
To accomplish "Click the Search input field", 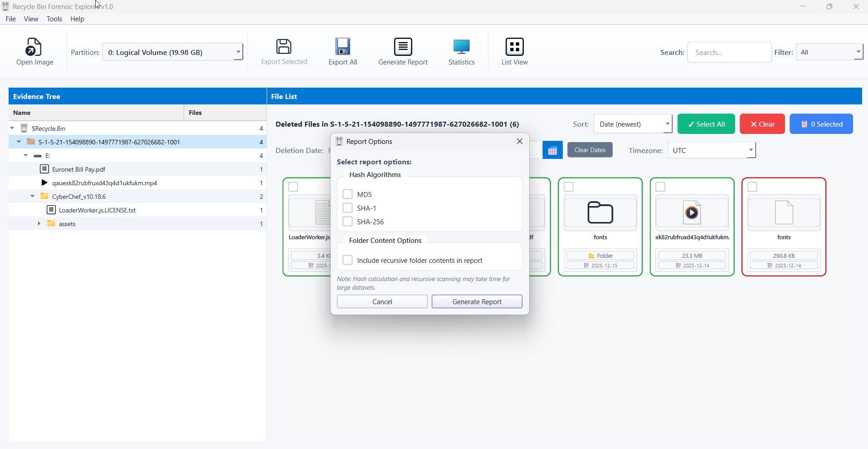I will tap(729, 52).
